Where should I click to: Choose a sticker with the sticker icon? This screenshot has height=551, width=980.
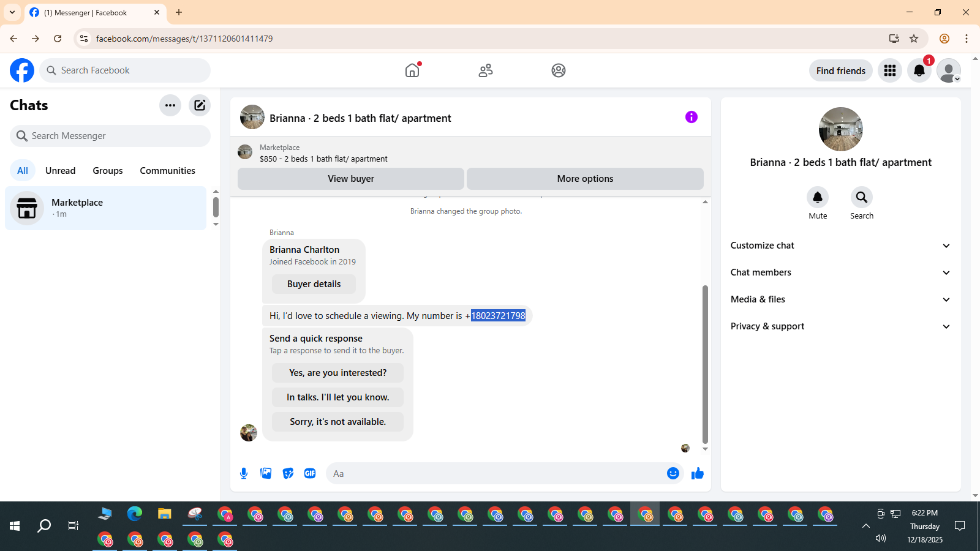pos(288,473)
